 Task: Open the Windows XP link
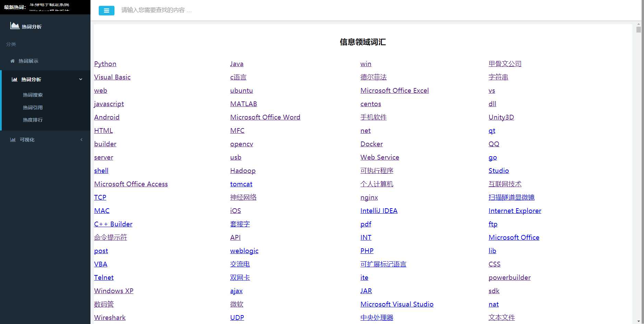coord(114,291)
